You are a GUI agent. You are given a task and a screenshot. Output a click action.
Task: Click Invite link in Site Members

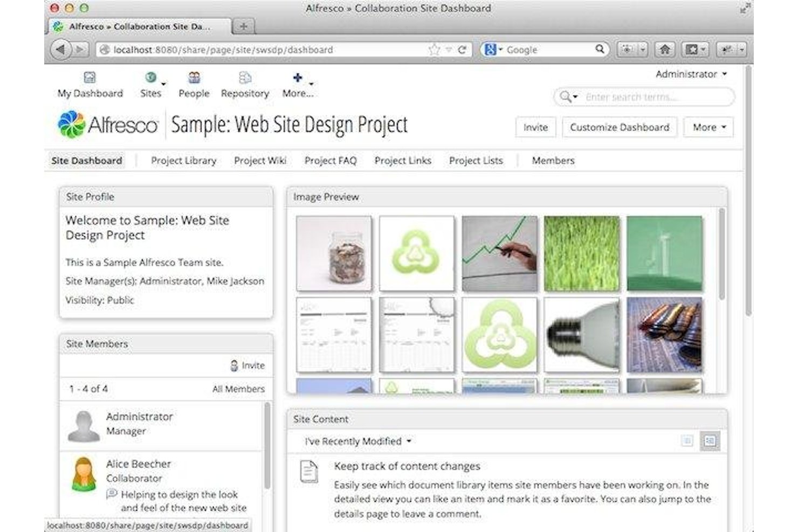[x=253, y=365]
